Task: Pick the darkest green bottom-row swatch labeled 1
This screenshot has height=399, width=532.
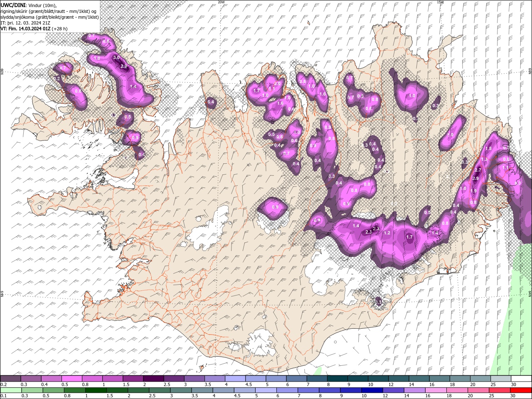Action: pos(96,390)
